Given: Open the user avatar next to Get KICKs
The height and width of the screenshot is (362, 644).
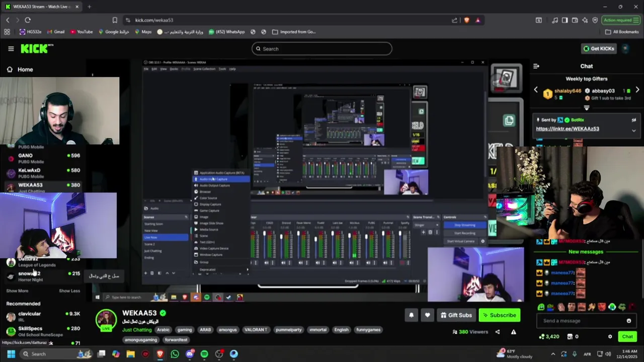Looking at the screenshot, I should coord(625,49).
